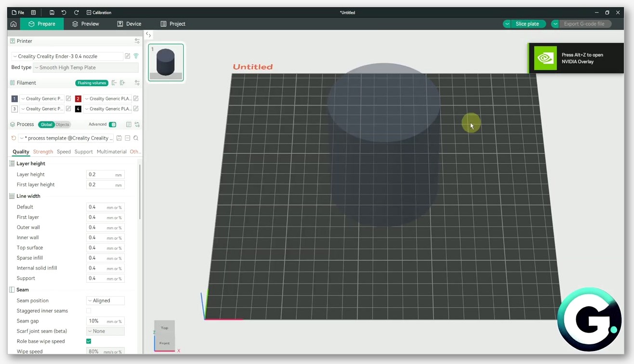Open filament settings sliders icon
This screenshot has height=364, width=634.
click(137, 83)
